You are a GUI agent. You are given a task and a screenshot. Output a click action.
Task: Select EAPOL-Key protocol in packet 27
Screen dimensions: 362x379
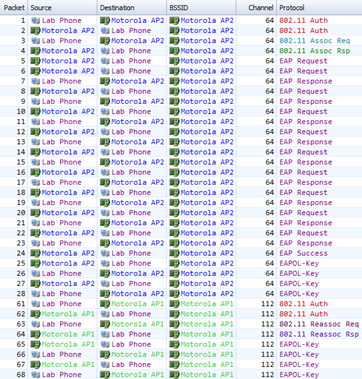(x=299, y=284)
